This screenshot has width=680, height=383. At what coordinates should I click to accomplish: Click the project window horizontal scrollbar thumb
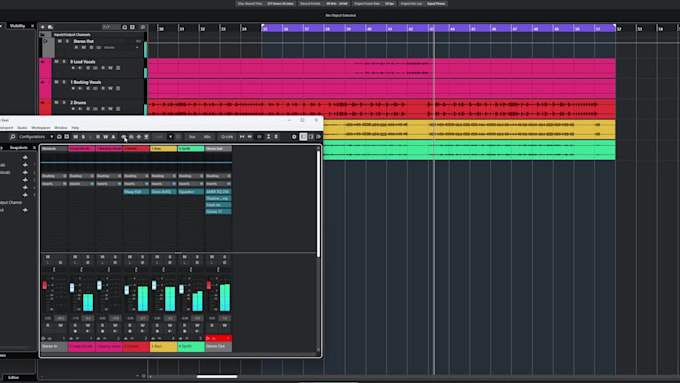click(x=217, y=376)
